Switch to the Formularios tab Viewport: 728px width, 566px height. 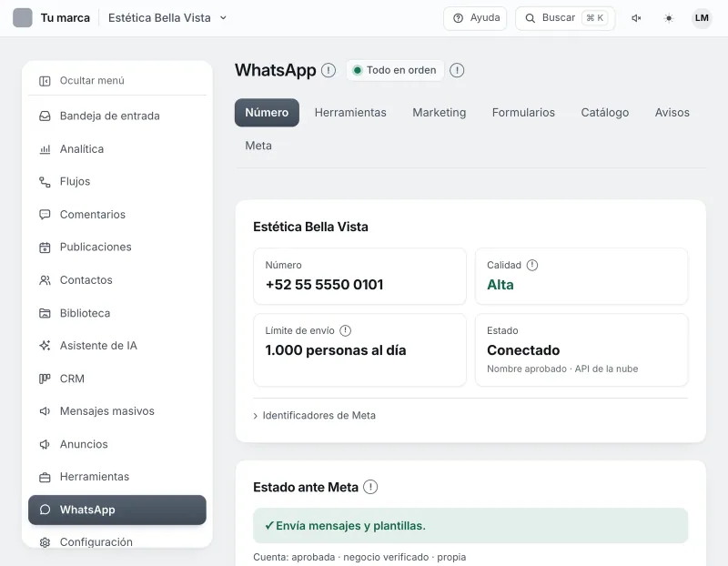point(523,112)
